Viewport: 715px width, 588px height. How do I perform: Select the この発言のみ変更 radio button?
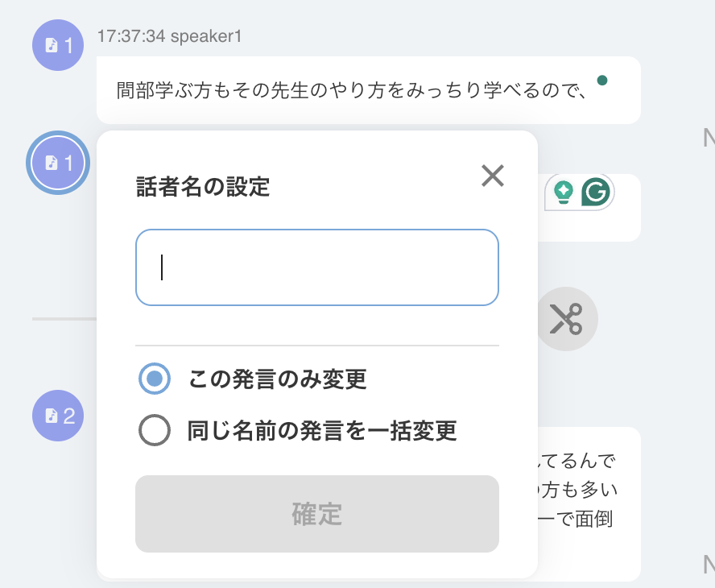tap(155, 379)
